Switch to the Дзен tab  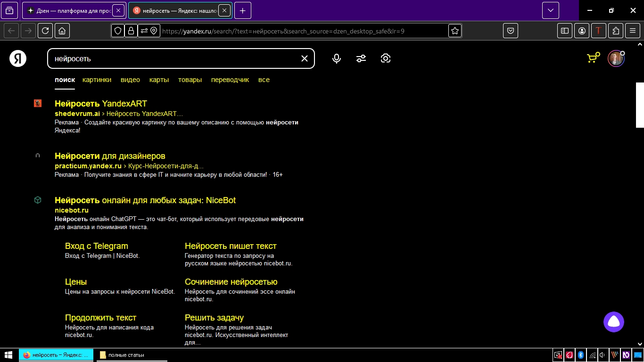pos(74,10)
